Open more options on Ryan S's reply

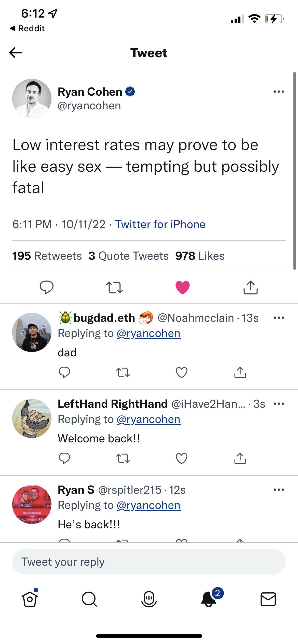279,490
